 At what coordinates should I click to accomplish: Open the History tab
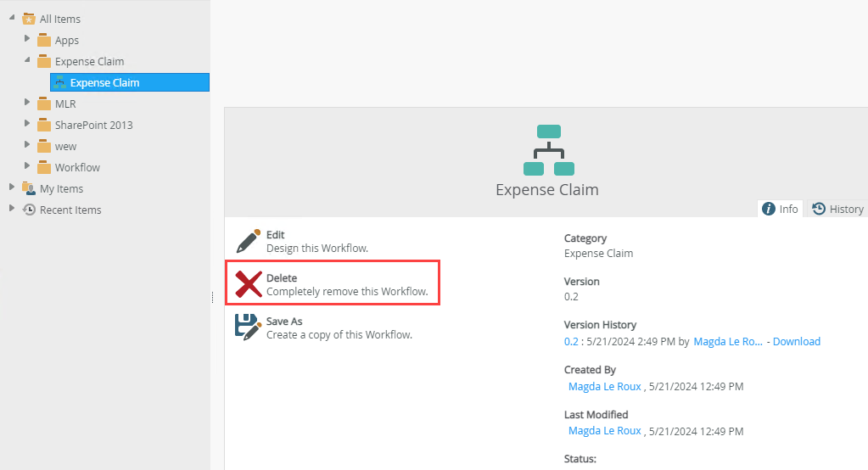pos(837,209)
